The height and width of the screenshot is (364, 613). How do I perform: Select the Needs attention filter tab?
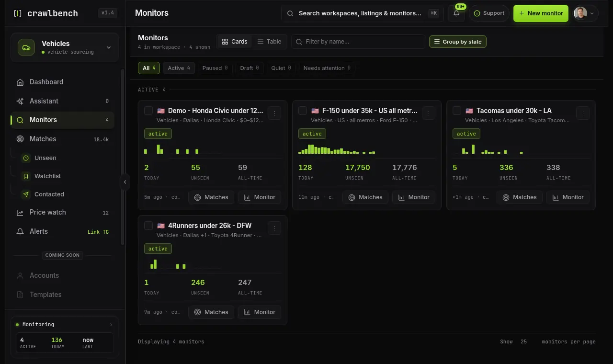tap(327, 68)
